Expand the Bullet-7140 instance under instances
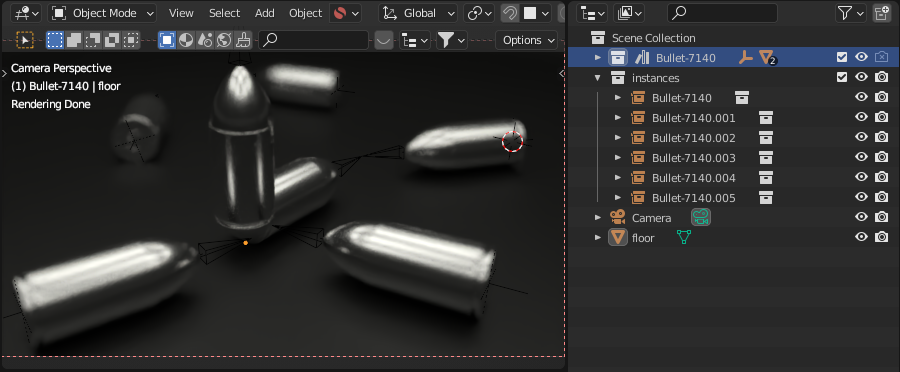 (x=618, y=98)
